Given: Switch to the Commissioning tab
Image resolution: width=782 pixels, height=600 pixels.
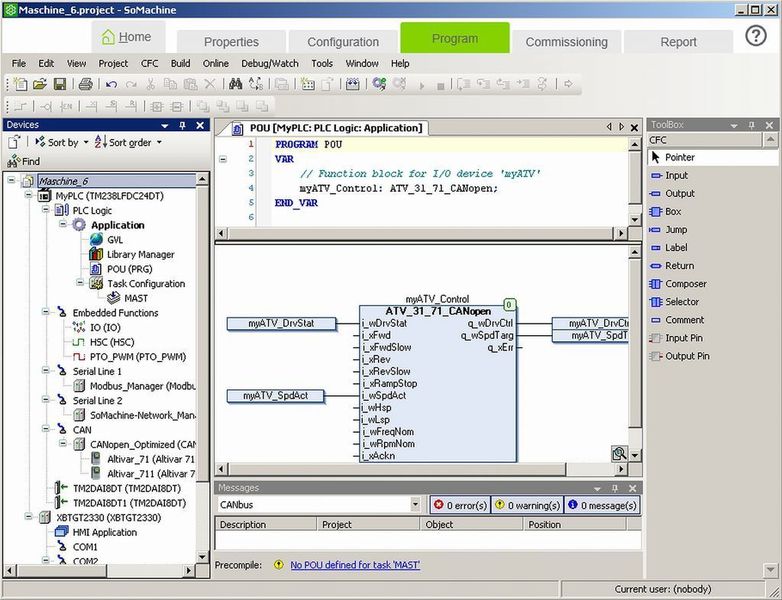Looking at the screenshot, I should 567,41.
